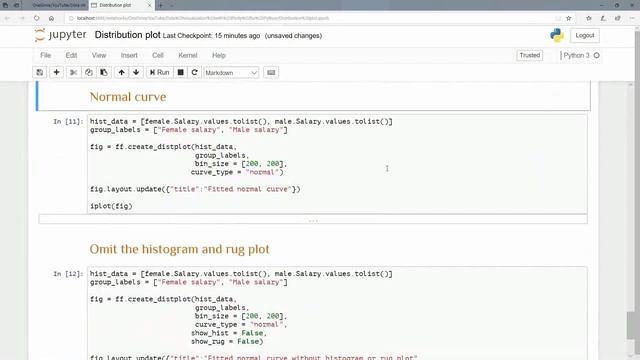The width and height of the screenshot is (640, 360).
Task: Click the kernel idle indicator circle
Action: pyautogui.click(x=597, y=55)
